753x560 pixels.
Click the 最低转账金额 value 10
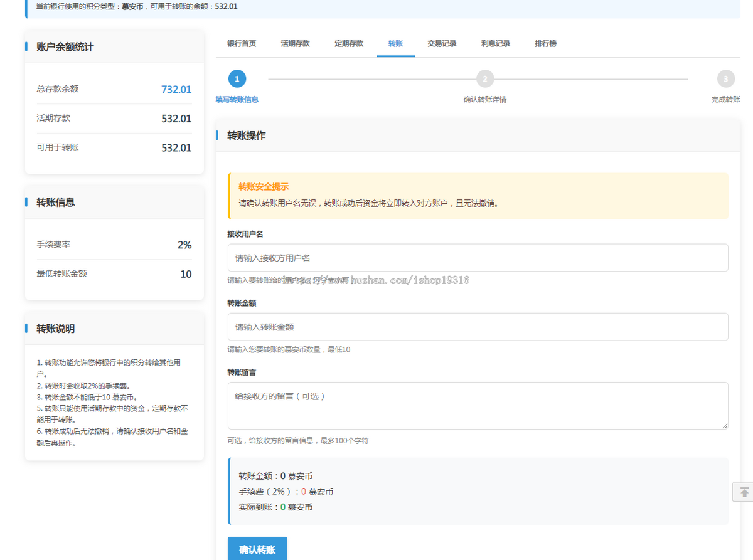pyautogui.click(x=186, y=274)
